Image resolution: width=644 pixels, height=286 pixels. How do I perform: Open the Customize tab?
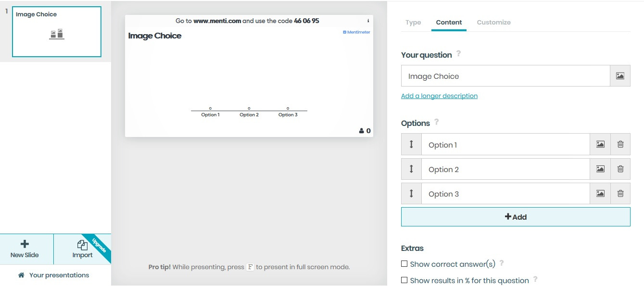[493, 22]
